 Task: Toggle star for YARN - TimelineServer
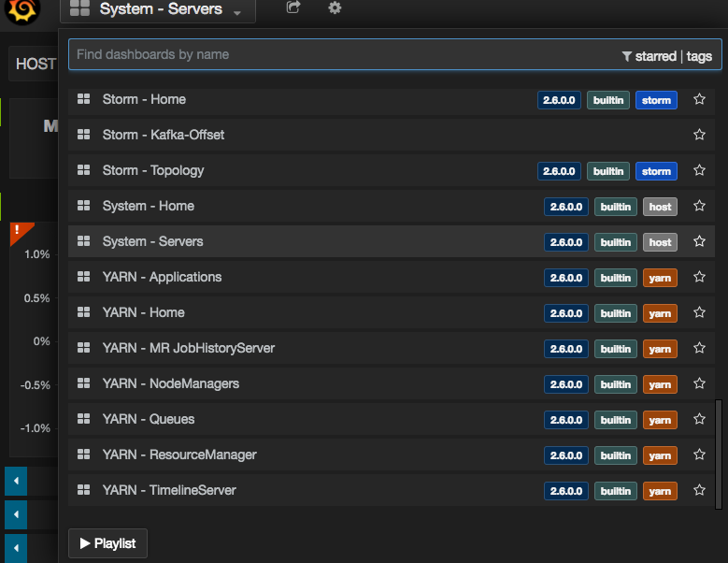click(699, 490)
